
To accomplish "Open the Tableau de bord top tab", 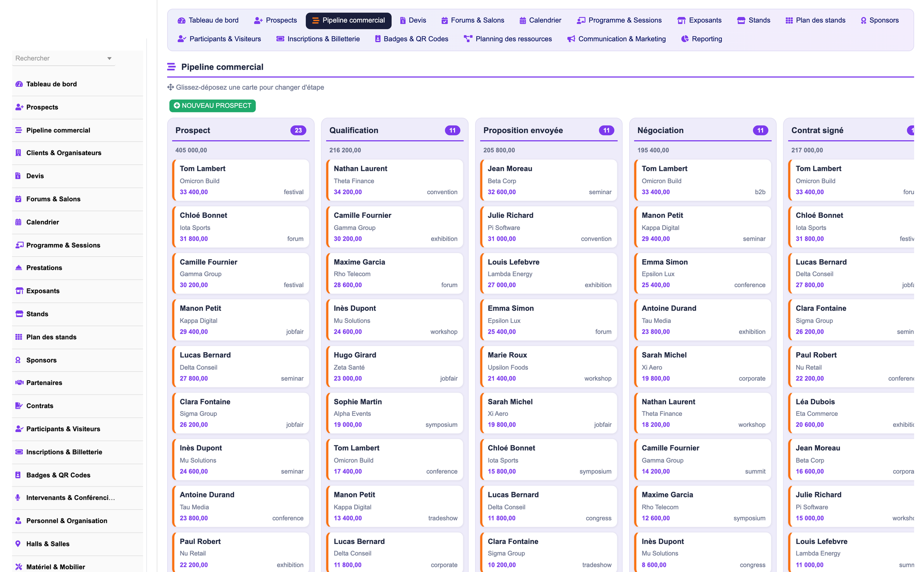I will pos(208,20).
